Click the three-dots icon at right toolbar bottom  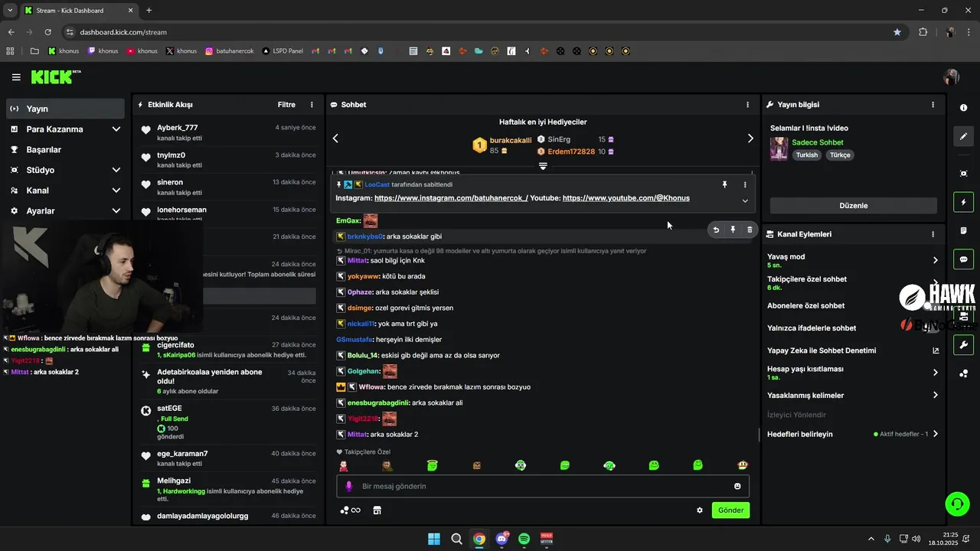point(963,373)
